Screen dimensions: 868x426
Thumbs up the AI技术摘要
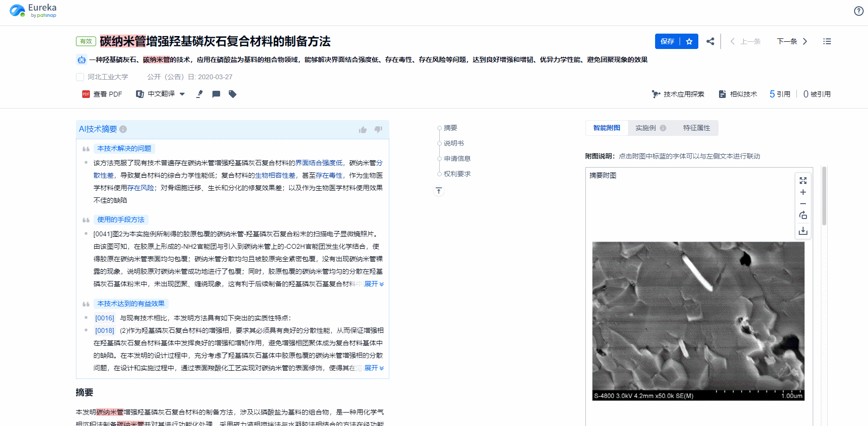pyautogui.click(x=363, y=130)
